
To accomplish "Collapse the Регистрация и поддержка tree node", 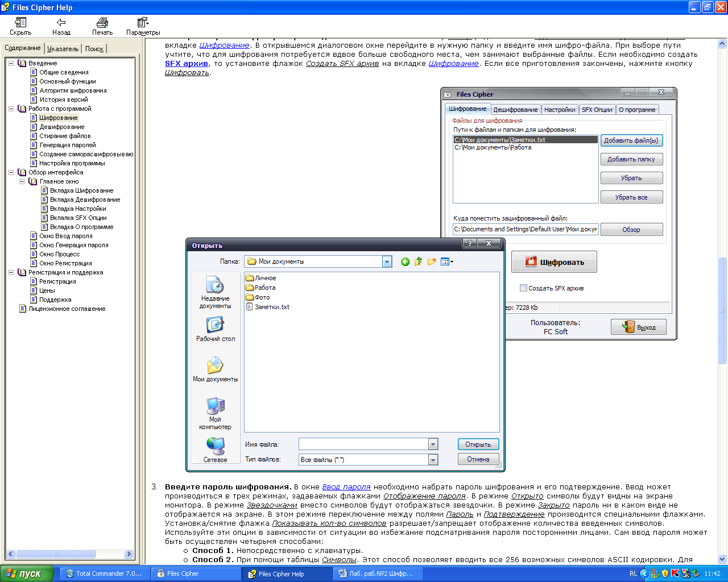I will point(11,272).
